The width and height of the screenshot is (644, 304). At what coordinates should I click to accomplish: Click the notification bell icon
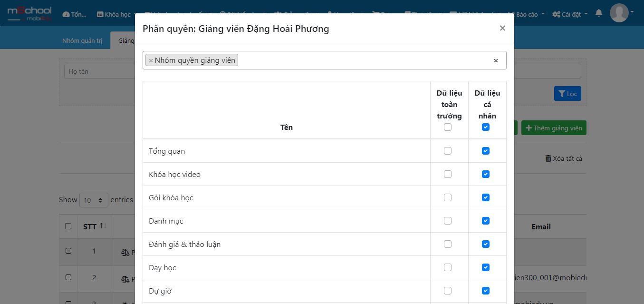tap(599, 13)
